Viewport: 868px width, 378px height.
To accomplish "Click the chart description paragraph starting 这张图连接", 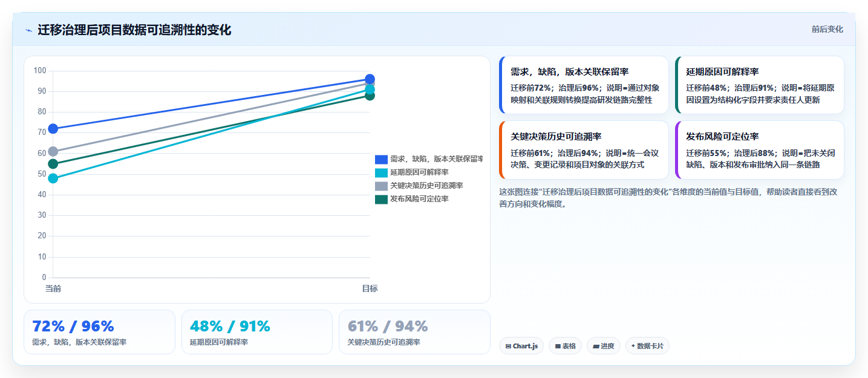I will click(x=668, y=198).
